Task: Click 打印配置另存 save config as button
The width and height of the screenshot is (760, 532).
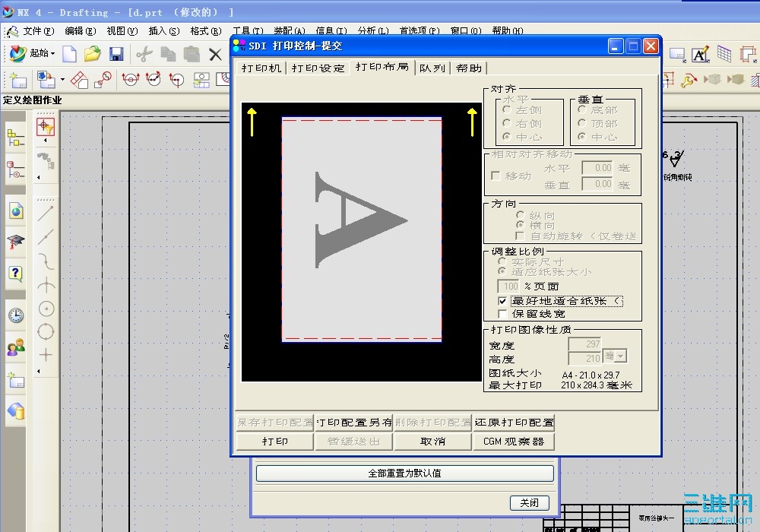Action: point(354,423)
